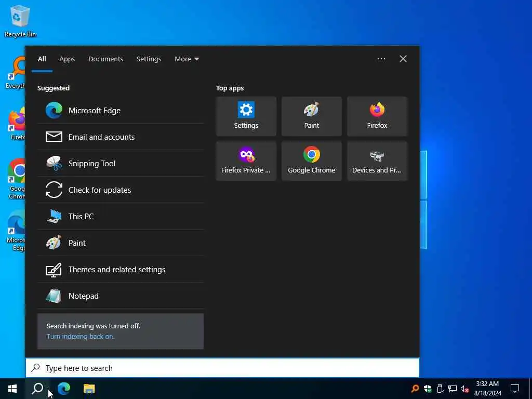Switch to the All search tab
The width and height of the screenshot is (532, 399).
tap(42, 59)
